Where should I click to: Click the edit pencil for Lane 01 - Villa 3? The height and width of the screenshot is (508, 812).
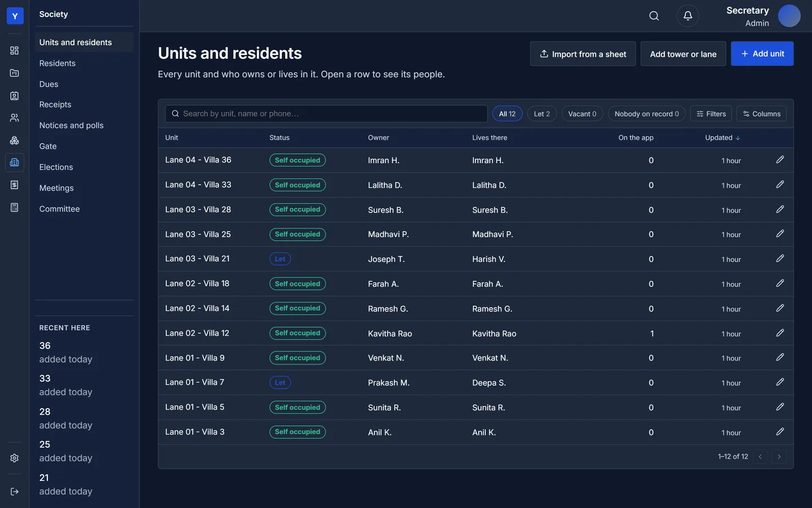pyautogui.click(x=780, y=432)
